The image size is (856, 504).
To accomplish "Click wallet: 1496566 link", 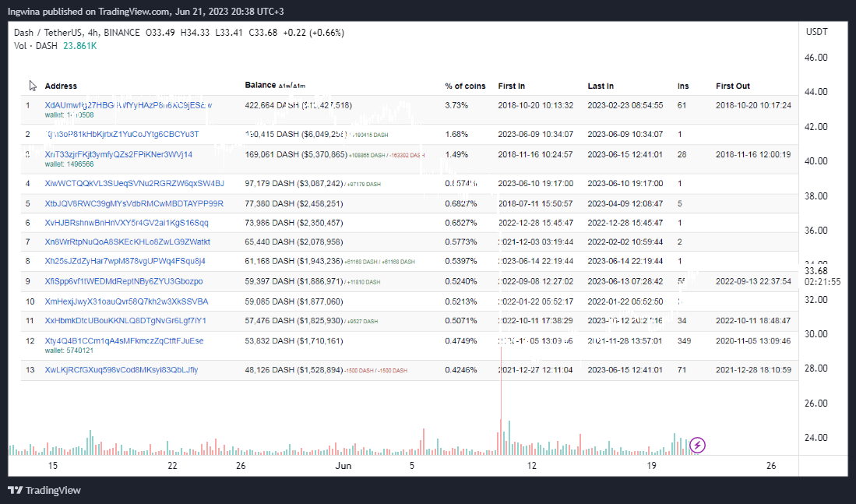I will pos(69,164).
